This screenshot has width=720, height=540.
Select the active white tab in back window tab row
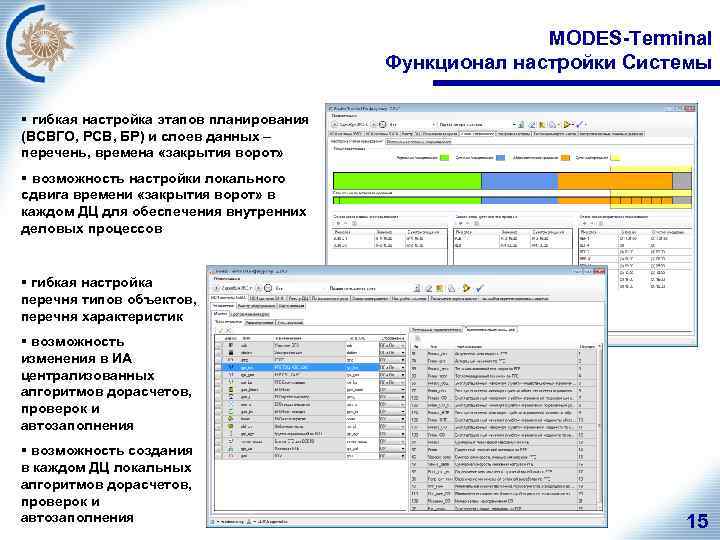point(478,134)
